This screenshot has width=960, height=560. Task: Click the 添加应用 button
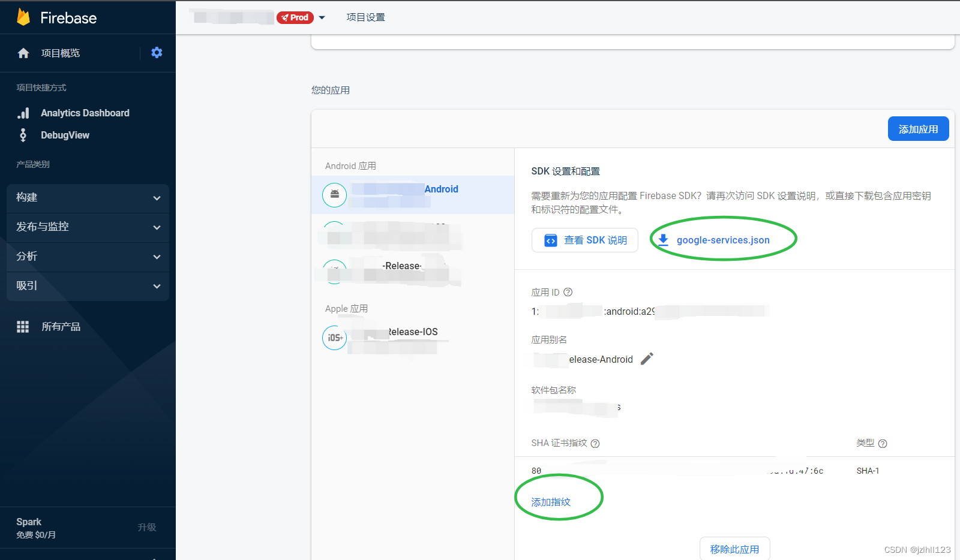(918, 128)
